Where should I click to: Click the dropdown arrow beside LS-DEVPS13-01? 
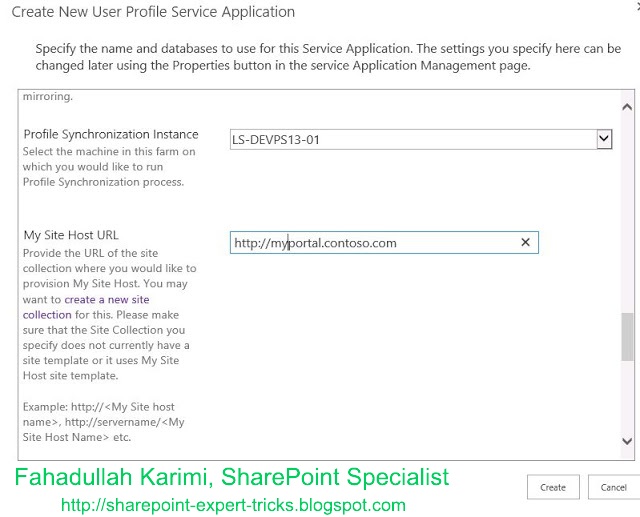pyautogui.click(x=604, y=140)
